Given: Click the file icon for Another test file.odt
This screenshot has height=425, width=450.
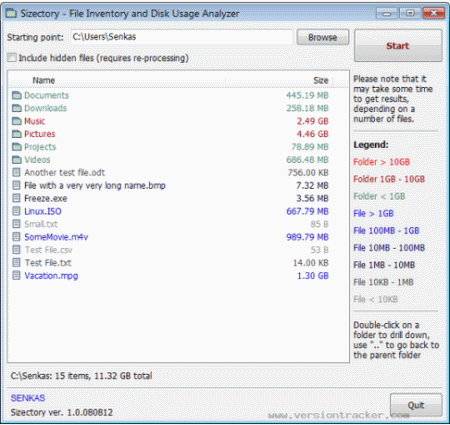Looking at the screenshot, I should coord(16,172).
